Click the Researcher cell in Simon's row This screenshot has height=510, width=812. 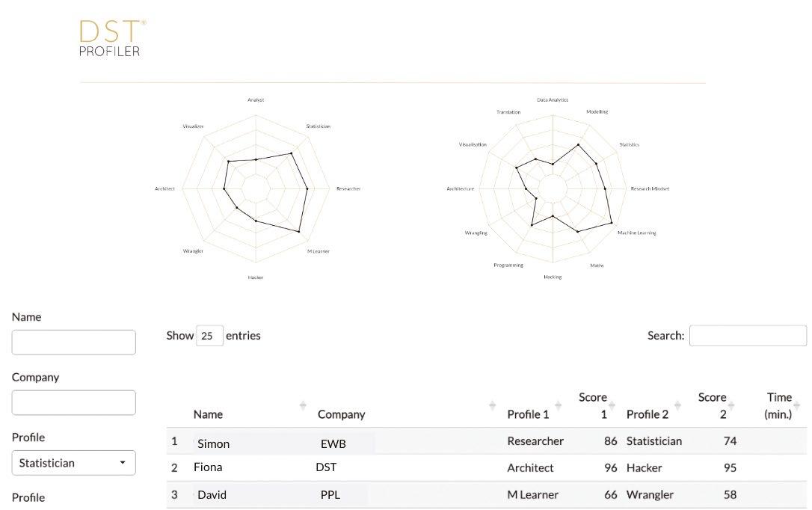point(535,441)
